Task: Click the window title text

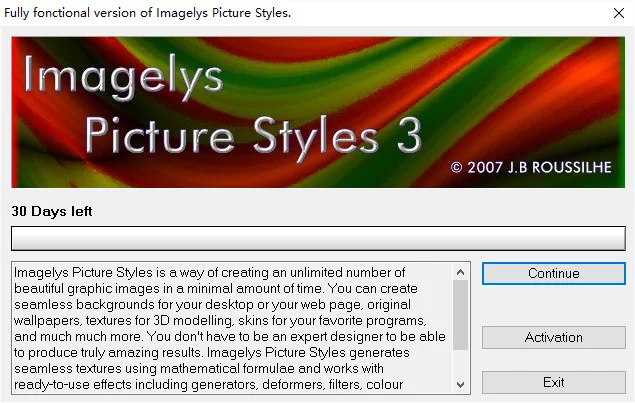Action: [148, 13]
